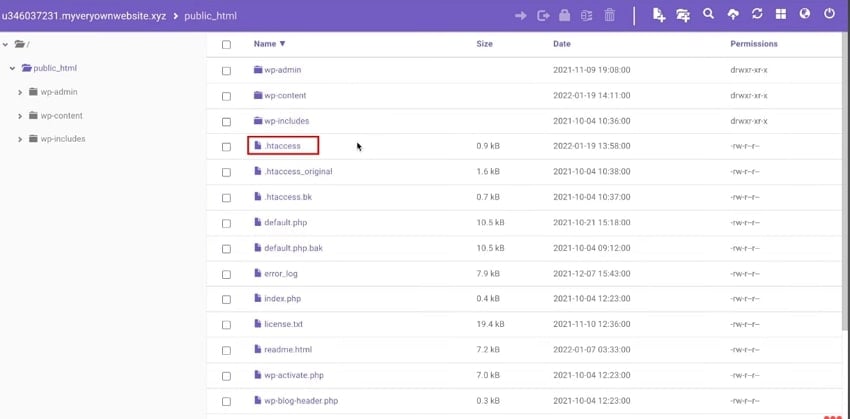Collapse the root folder tree arrow
This screenshot has width=850, height=419.
pos(5,44)
